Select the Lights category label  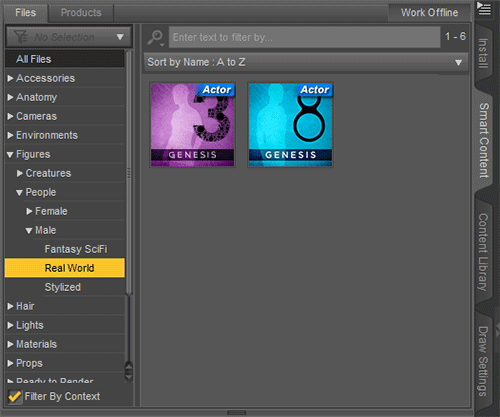[x=30, y=325]
